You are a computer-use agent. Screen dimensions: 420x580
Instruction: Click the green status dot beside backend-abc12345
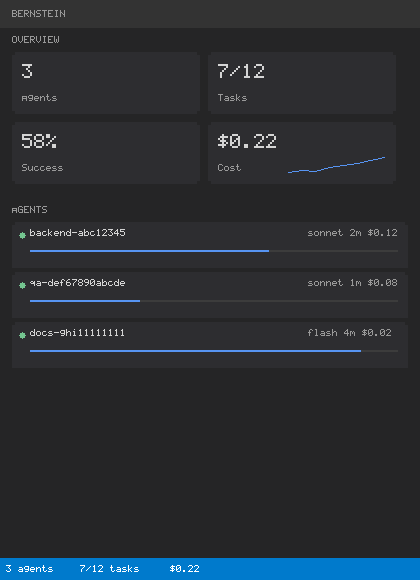pyautogui.click(x=22, y=235)
